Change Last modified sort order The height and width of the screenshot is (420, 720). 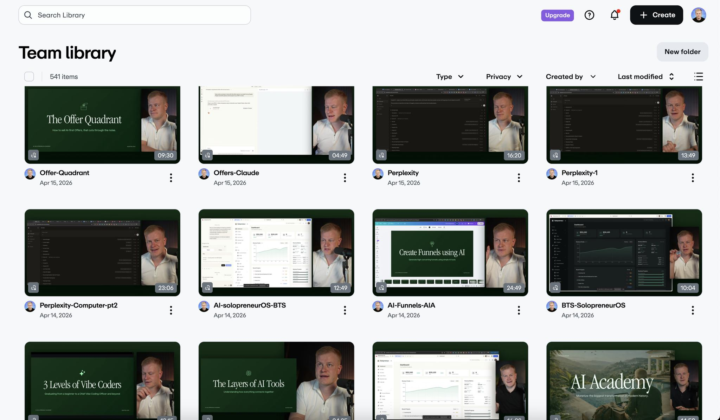click(x=646, y=77)
